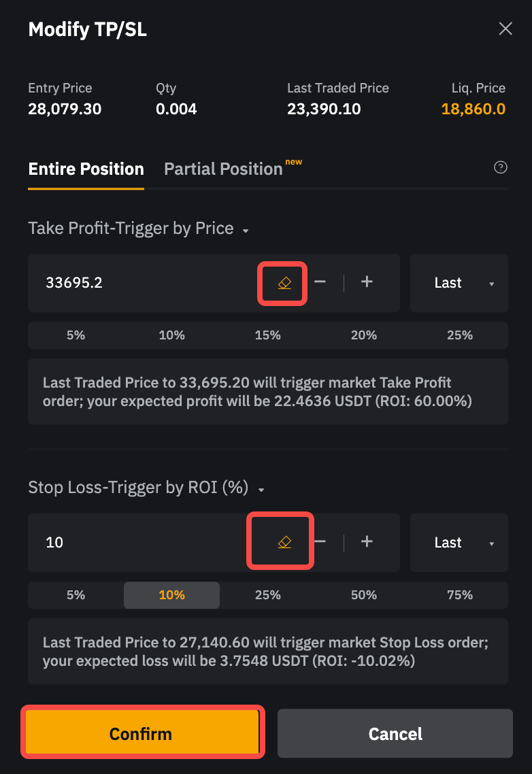Select 50% Stop Loss preset
Viewport: 532px width, 774px height.
click(364, 595)
